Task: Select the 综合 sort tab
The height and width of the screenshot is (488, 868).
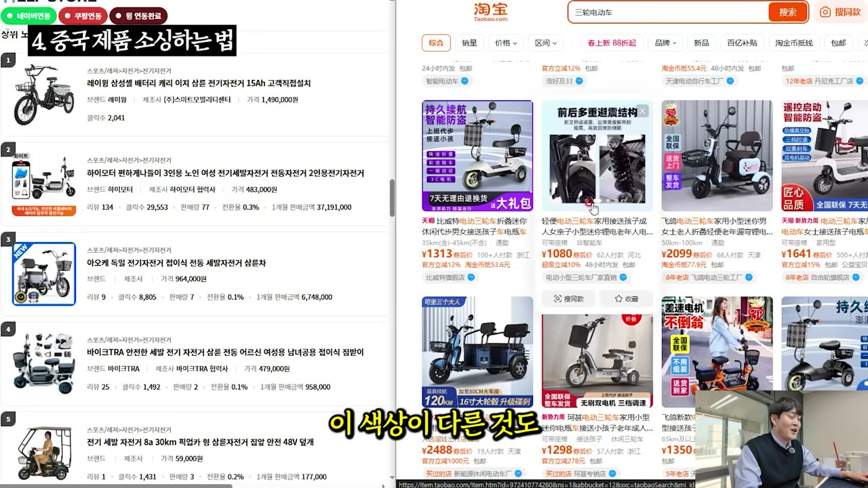Action: 436,43
